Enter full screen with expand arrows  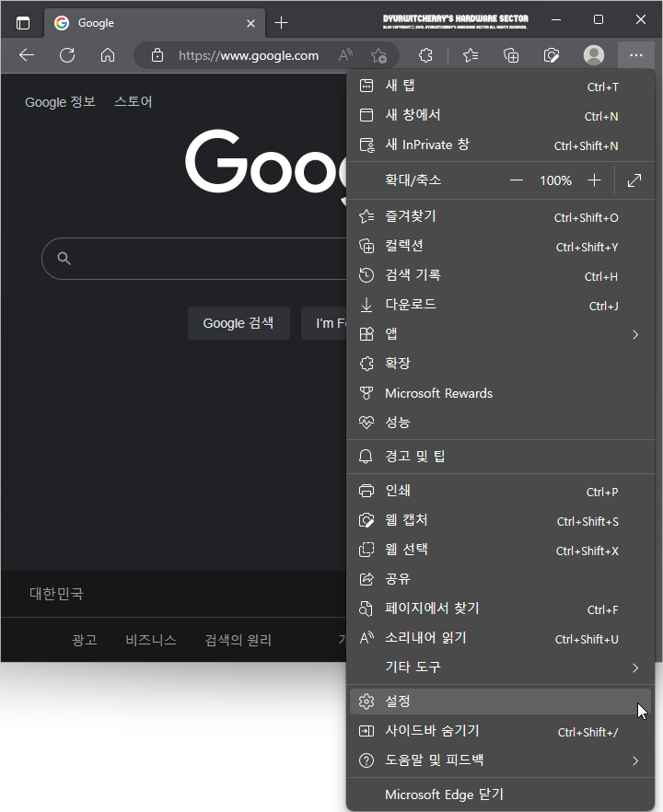[634, 180]
